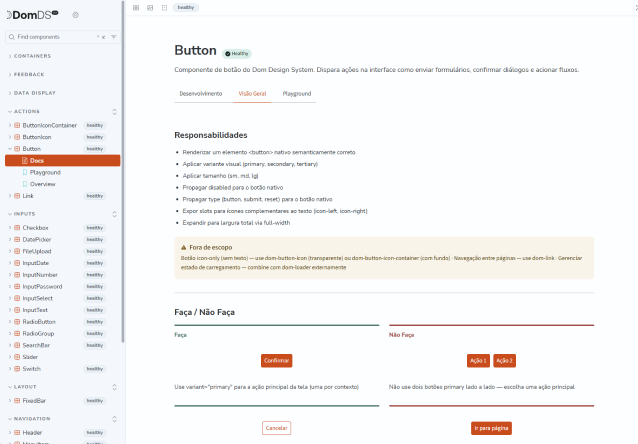
Task: Expand the InputPassword tree item
Action: coord(10,287)
